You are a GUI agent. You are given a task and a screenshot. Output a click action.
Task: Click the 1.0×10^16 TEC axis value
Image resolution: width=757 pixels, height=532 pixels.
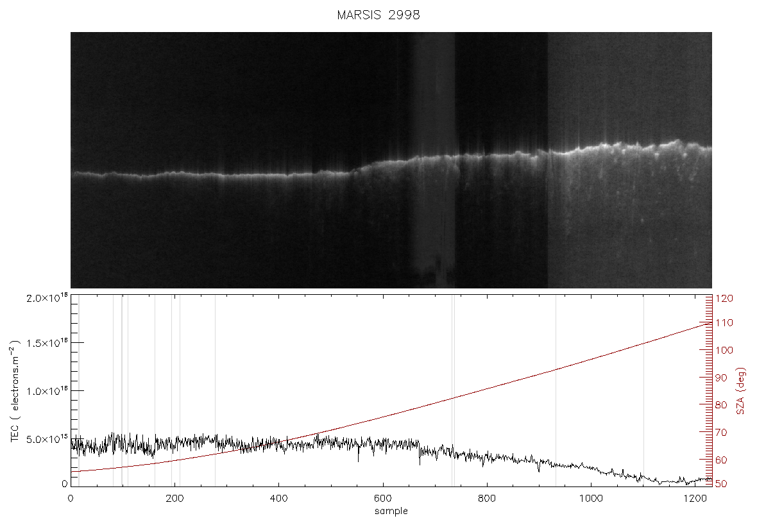click(47, 391)
